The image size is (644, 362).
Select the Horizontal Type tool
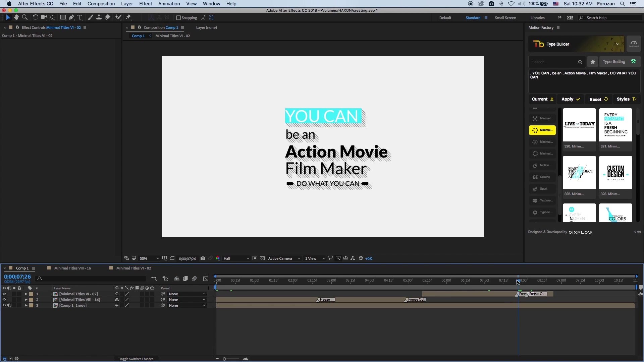point(80,17)
